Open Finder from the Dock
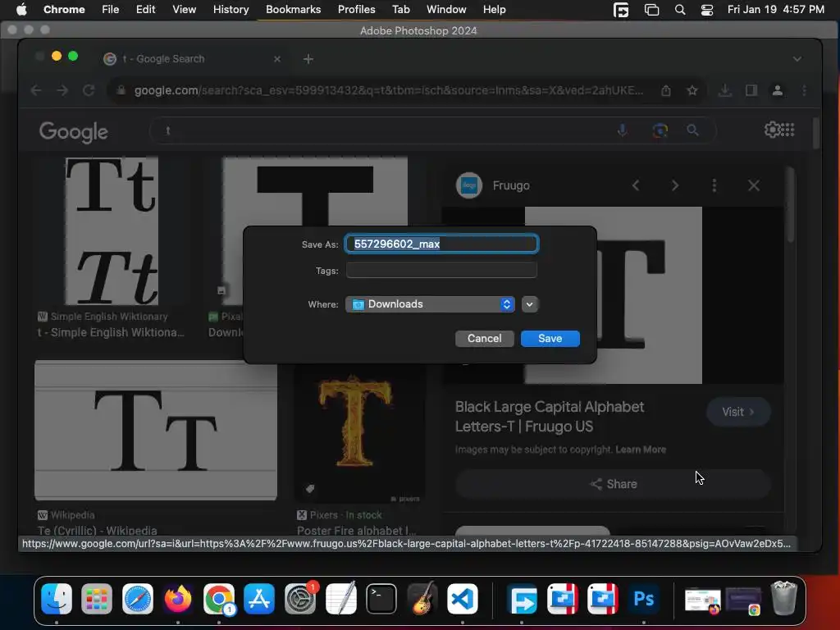 (x=57, y=598)
